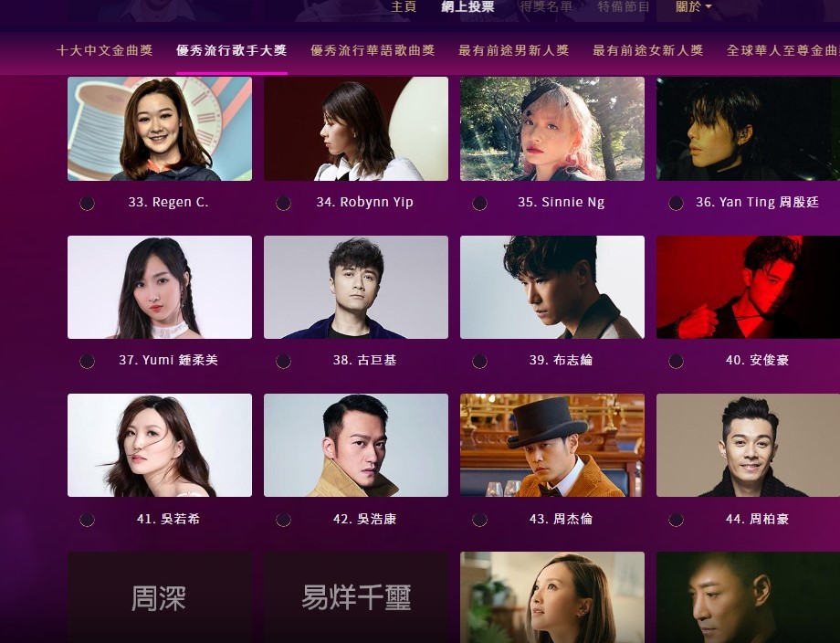Click the 37. Yumi 鍾柔美 name label
This screenshot has width=840, height=643.
[x=168, y=360]
